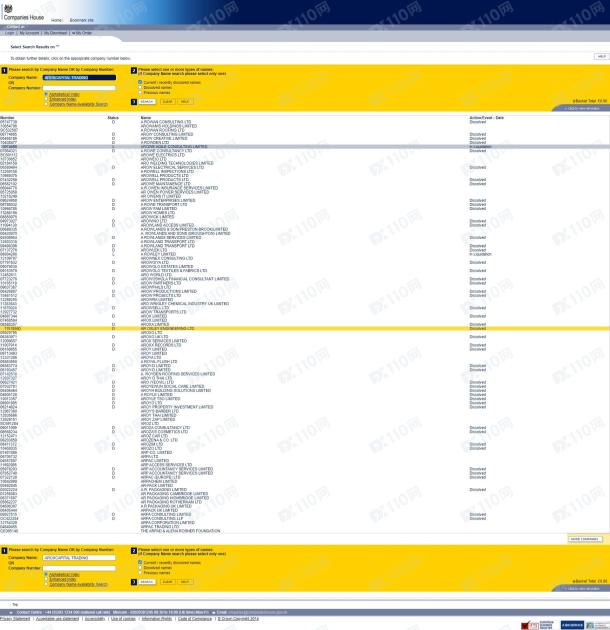The height and width of the screenshot is (630, 610).
Task: Click the dark blue badge logo in footer
Action: pyautogui.click(x=571, y=625)
